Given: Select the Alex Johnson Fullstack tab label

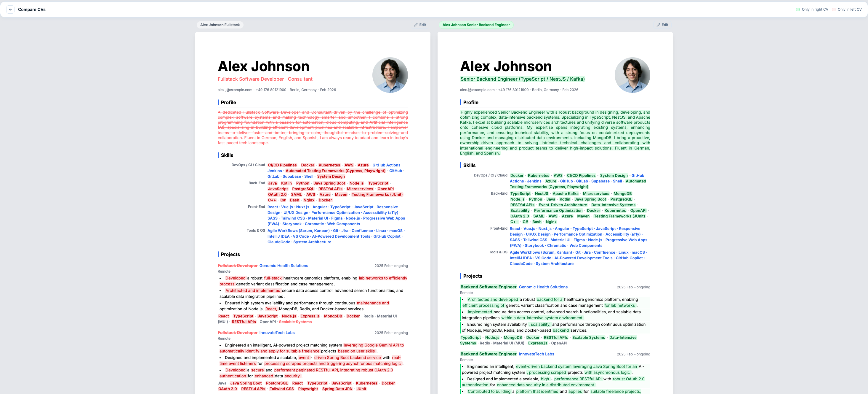Looking at the screenshot, I should pyautogui.click(x=220, y=25).
